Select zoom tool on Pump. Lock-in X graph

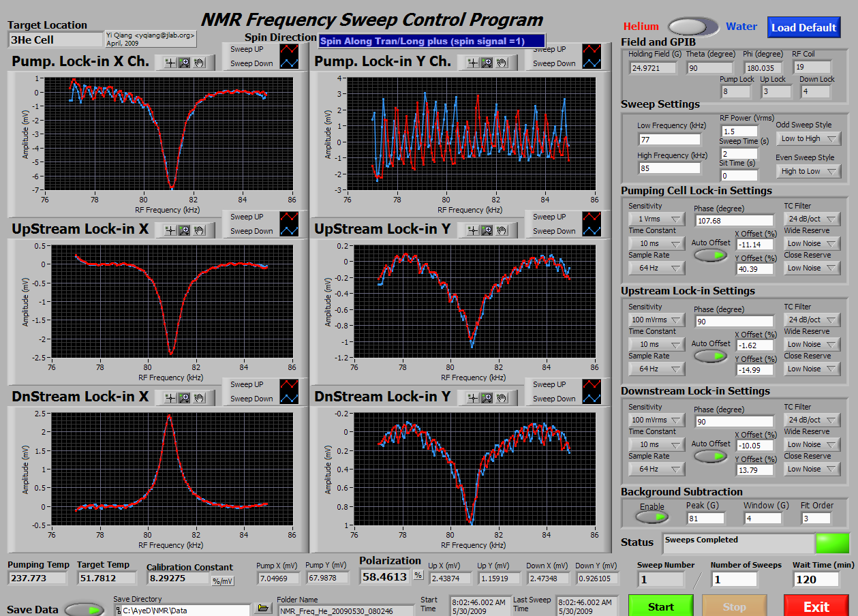tap(185, 63)
